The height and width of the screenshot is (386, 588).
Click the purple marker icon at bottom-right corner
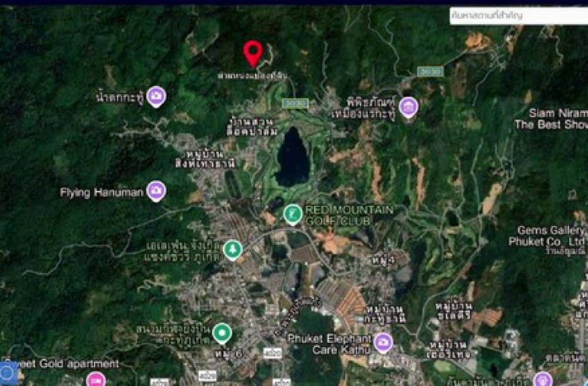click(x=542, y=380)
